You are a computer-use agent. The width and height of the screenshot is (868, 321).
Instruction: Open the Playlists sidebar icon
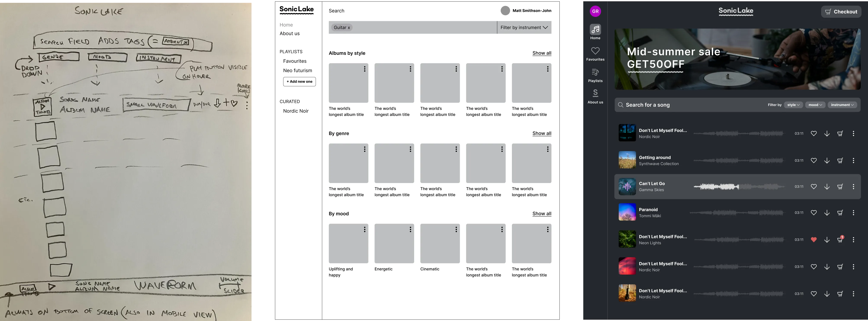click(x=595, y=72)
